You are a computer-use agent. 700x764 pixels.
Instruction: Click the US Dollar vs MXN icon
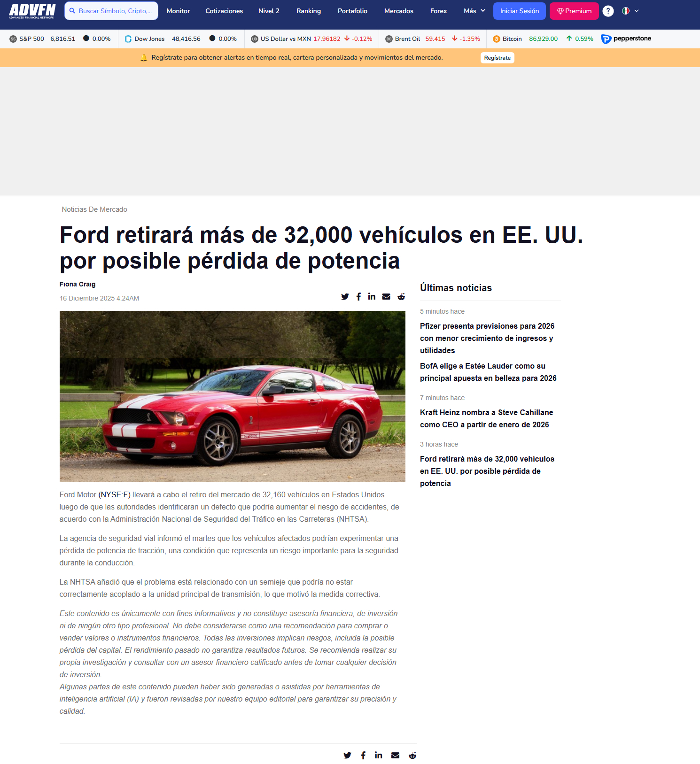(255, 39)
